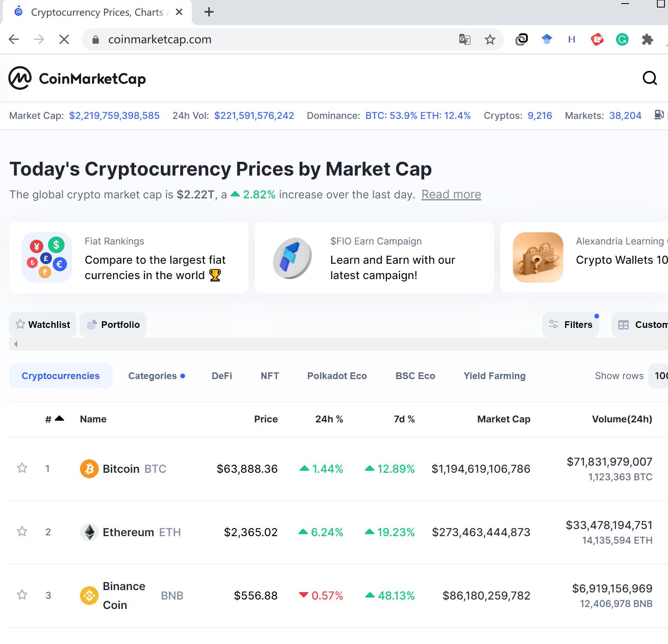
Task: Select the Yield Farming tab
Action: click(x=494, y=376)
